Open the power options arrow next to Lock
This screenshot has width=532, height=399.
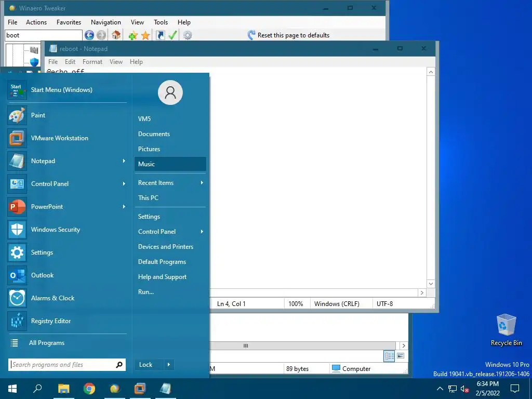point(169,365)
